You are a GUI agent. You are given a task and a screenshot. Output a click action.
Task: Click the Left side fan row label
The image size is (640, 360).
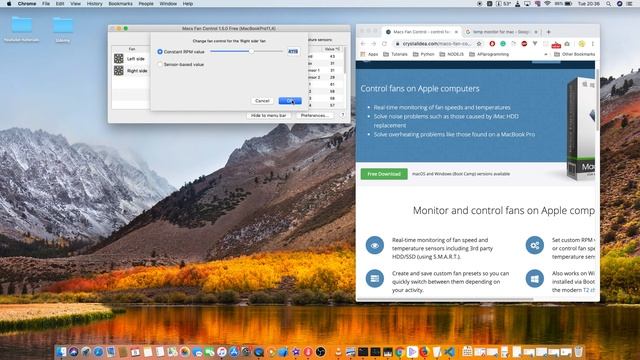click(x=136, y=59)
